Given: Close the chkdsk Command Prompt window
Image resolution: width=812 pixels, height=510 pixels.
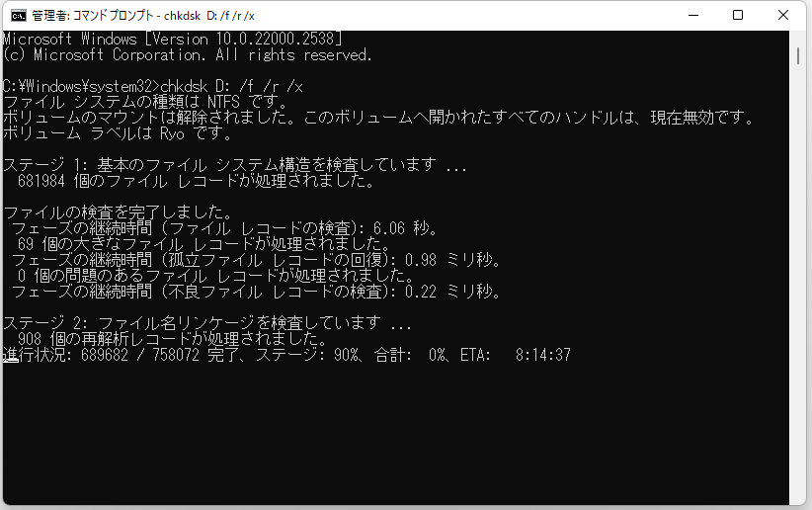Looking at the screenshot, I should click(783, 16).
